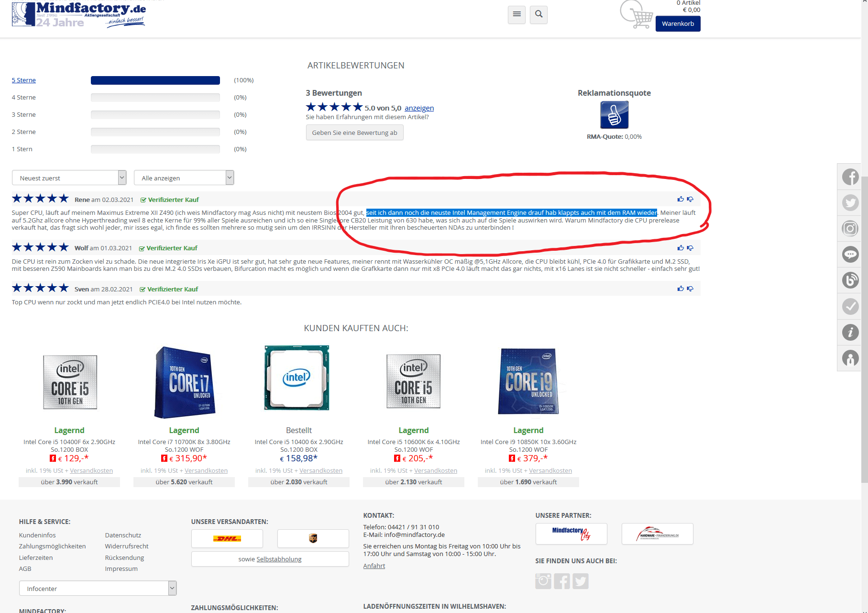This screenshot has height=613, width=868.
Task: Click the Warenkorb button
Action: 678,23
